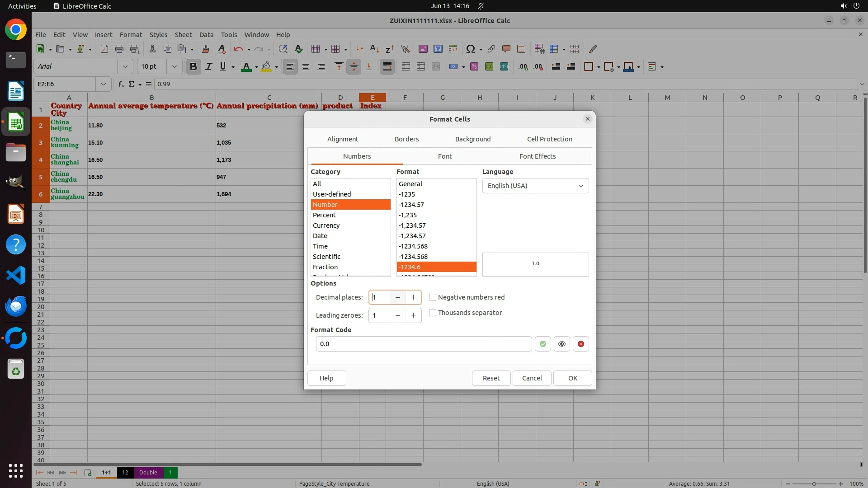Viewport: 868px width, 488px height.
Task: Toggle Bold in the formatting toolbar
Action: [x=193, y=67]
